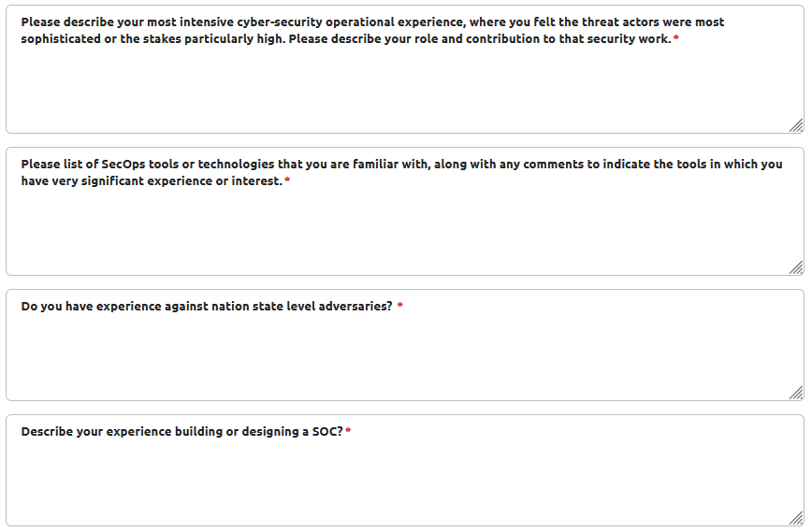This screenshot has height=532, width=812.
Task: Click the word 'SOC?' in the last question
Action: pyautogui.click(x=327, y=431)
